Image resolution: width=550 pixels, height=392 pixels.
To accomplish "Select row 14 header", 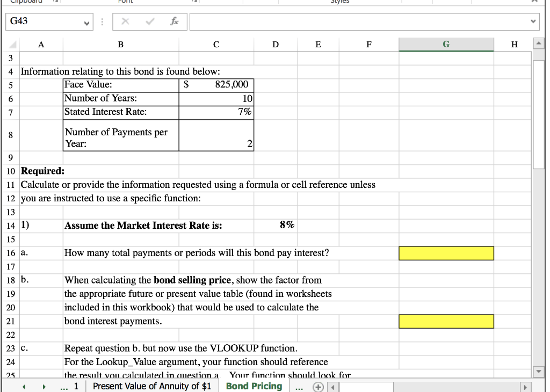I will tap(11, 226).
